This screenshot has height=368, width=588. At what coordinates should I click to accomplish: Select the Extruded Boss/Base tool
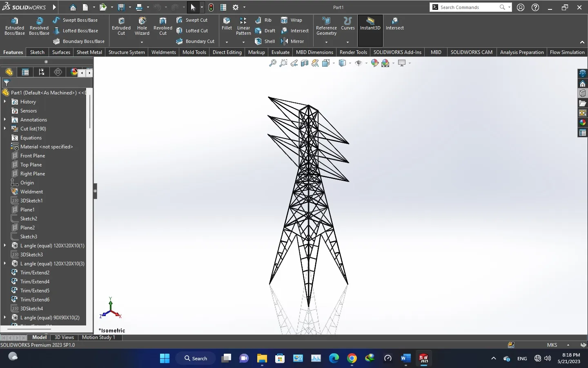pyautogui.click(x=15, y=26)
